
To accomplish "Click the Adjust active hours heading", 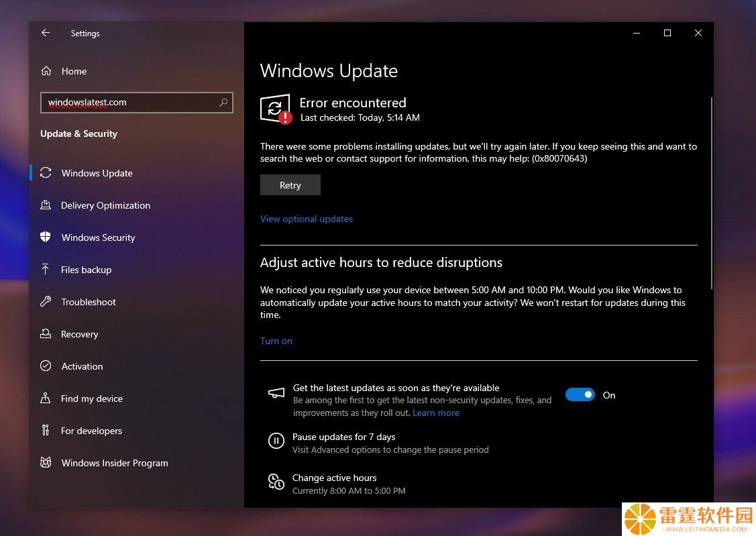I will pyautogui.click(x=381, y=262).
